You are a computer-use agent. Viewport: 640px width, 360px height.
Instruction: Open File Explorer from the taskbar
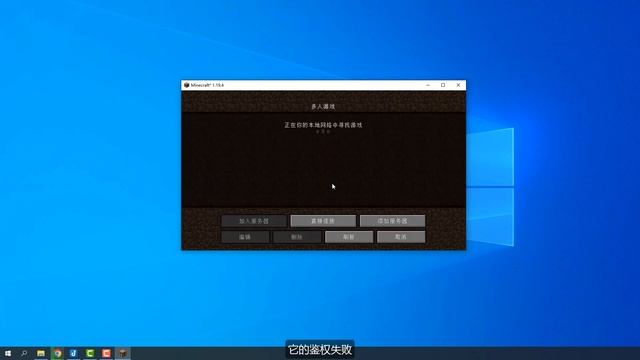tap(41, 353)
